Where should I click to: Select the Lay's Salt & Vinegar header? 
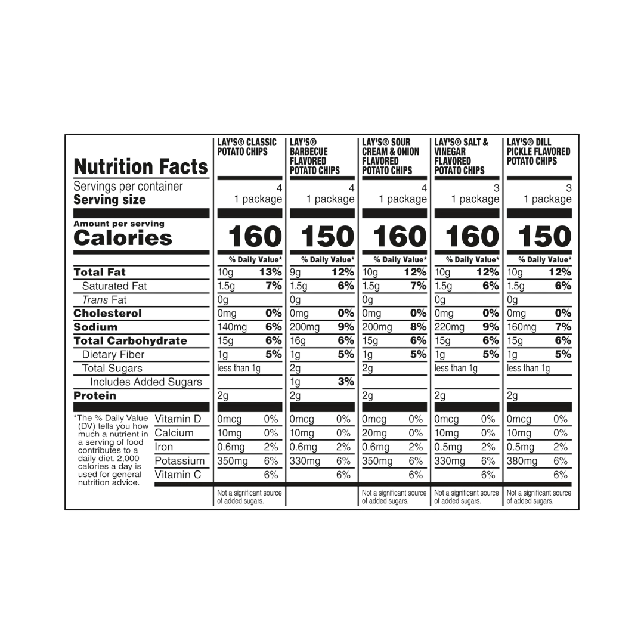(x=461, y=156)
